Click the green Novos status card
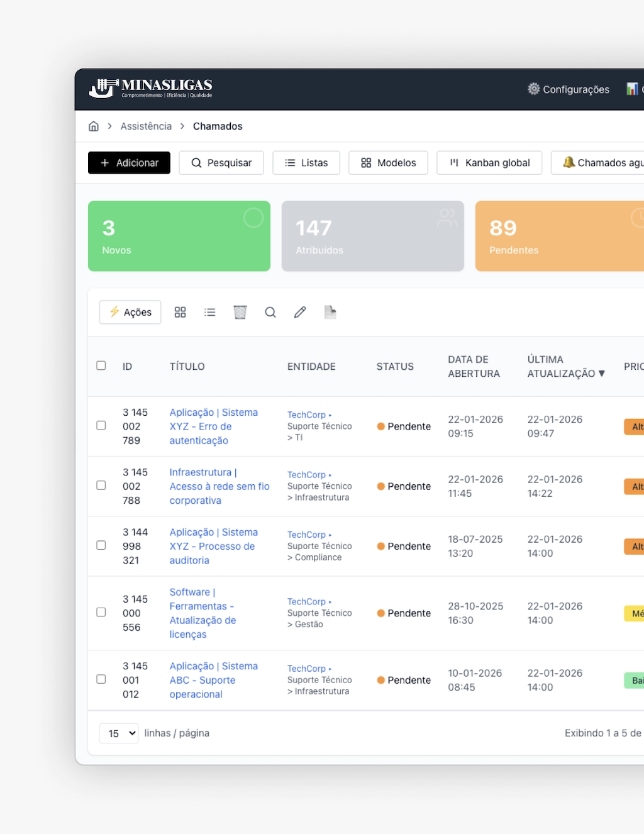The image size is (644, 834). point(179,236)
